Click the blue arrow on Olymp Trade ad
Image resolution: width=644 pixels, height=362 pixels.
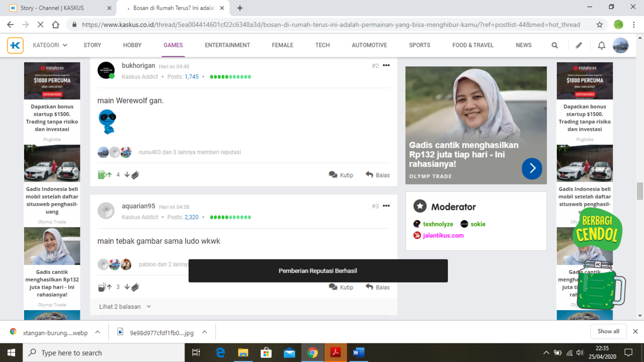tap(532, 168)
